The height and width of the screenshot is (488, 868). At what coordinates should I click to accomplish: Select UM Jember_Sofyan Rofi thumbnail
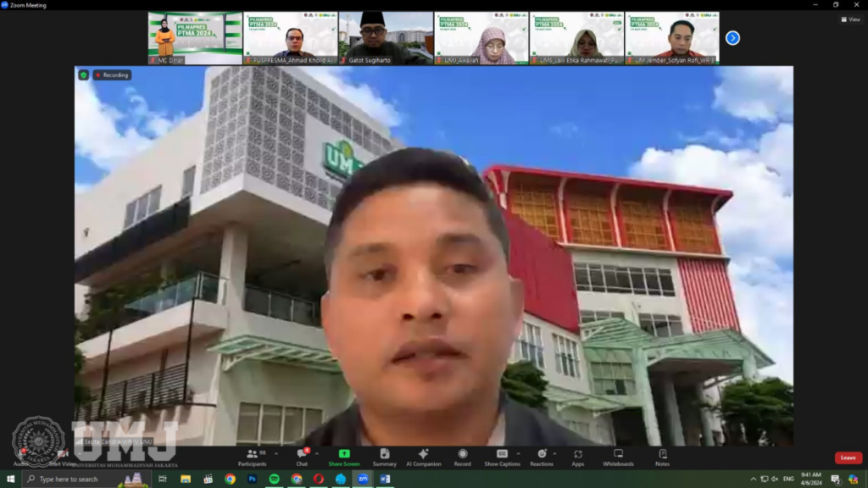pyautogui.click(x=672, y=38)
